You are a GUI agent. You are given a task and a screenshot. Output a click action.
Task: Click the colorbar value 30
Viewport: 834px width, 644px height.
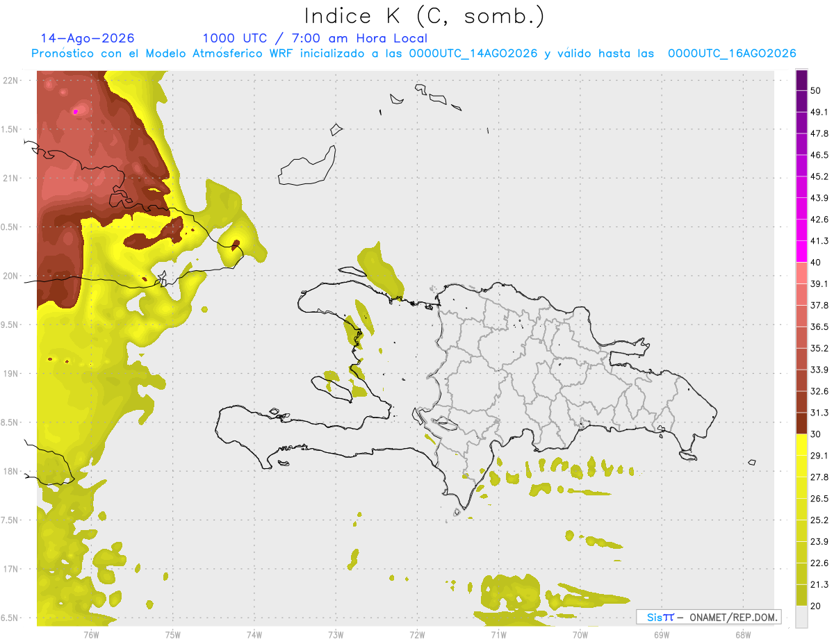[816, 434]
